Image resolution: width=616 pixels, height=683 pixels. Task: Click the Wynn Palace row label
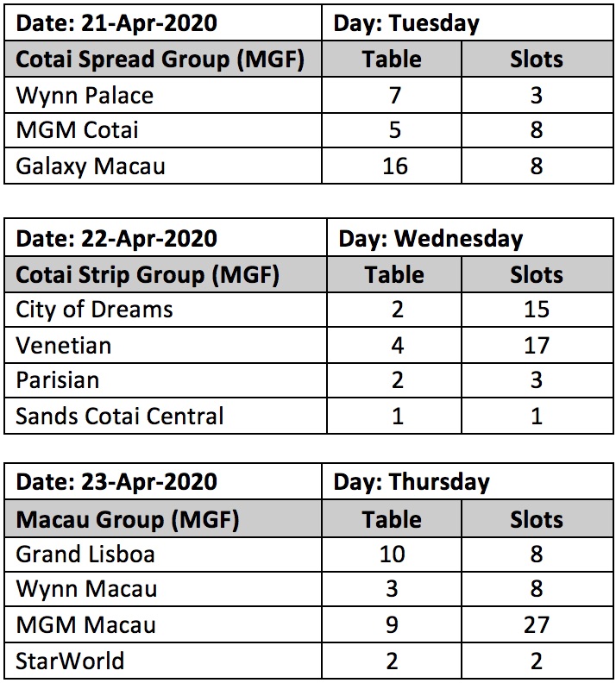coord(163,96)
